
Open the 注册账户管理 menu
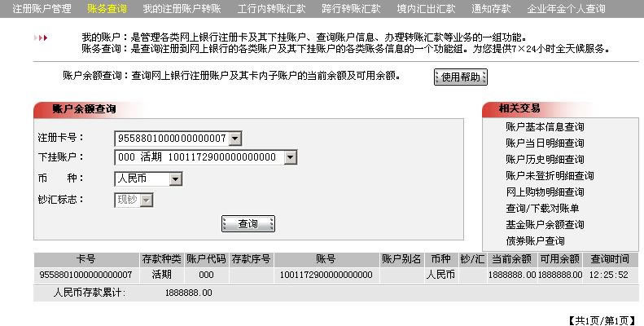point(42,9)
